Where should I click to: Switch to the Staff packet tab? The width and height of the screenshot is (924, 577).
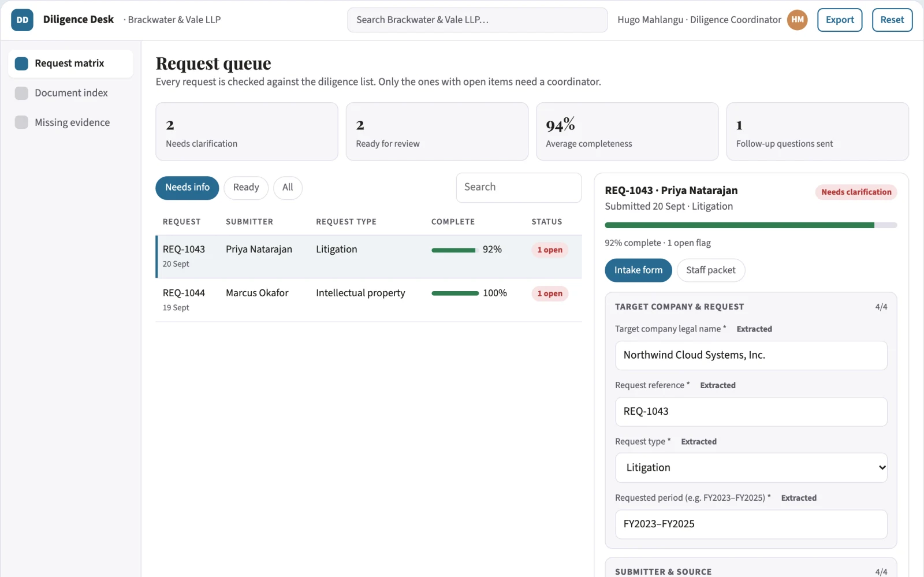pos(710,270)
